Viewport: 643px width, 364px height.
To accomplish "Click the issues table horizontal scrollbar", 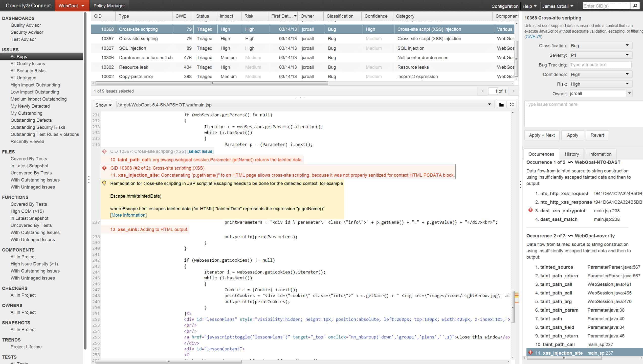I will pyautogui.click(x=212, y=83).
